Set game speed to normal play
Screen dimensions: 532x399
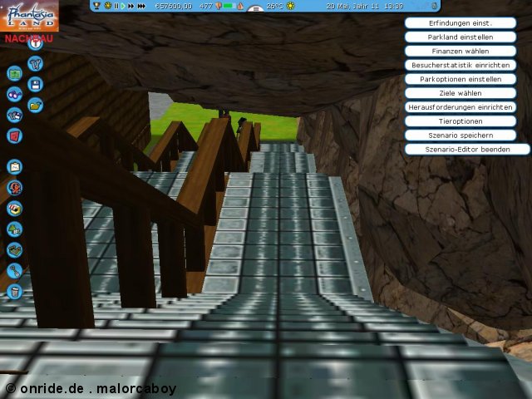click(x=123, y=6)
